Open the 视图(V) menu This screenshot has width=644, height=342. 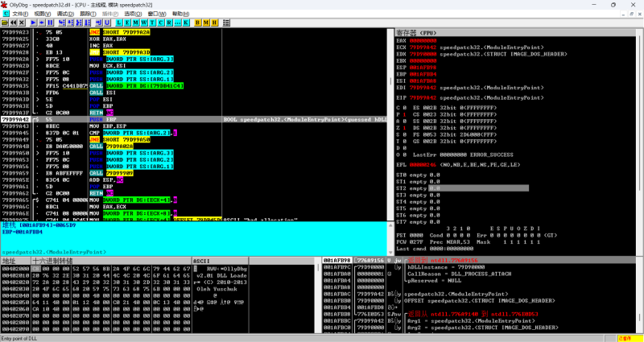point(43,14)
